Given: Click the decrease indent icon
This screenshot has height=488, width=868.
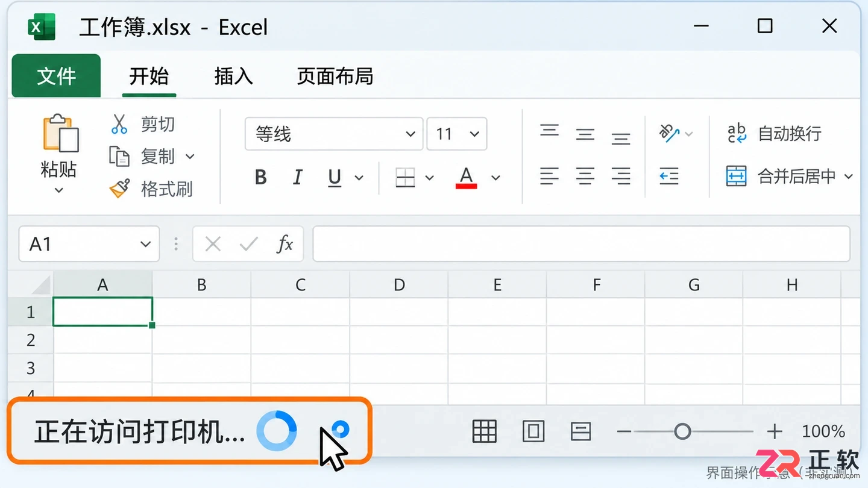Looking at the screenshot, I should point(669,177).
